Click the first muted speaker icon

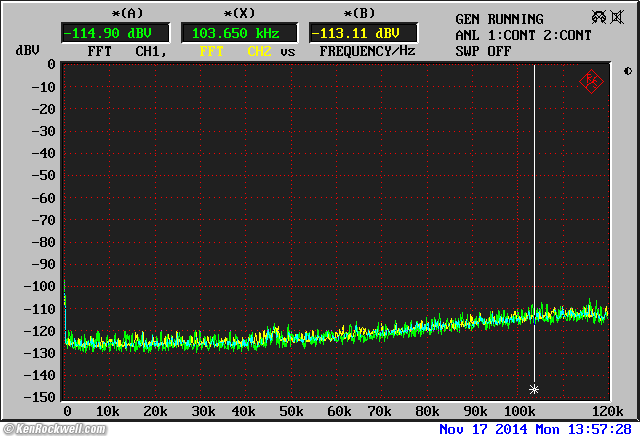[x=598, y=18]
